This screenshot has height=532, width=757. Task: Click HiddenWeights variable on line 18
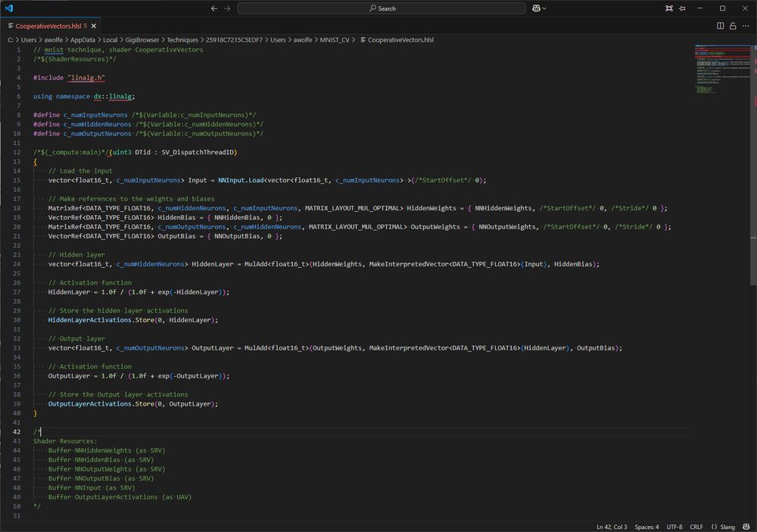click(431, 208)
